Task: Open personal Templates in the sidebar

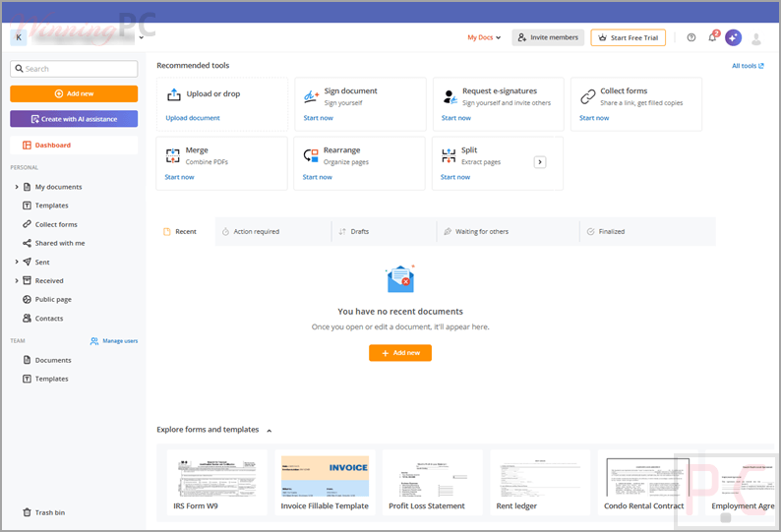Action: [x=51, y=206]
